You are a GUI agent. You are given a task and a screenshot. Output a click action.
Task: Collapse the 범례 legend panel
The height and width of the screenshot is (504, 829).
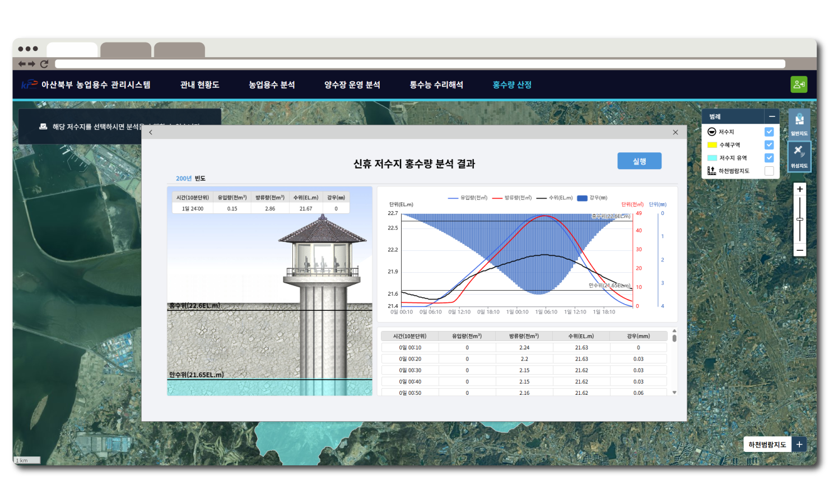772,116
